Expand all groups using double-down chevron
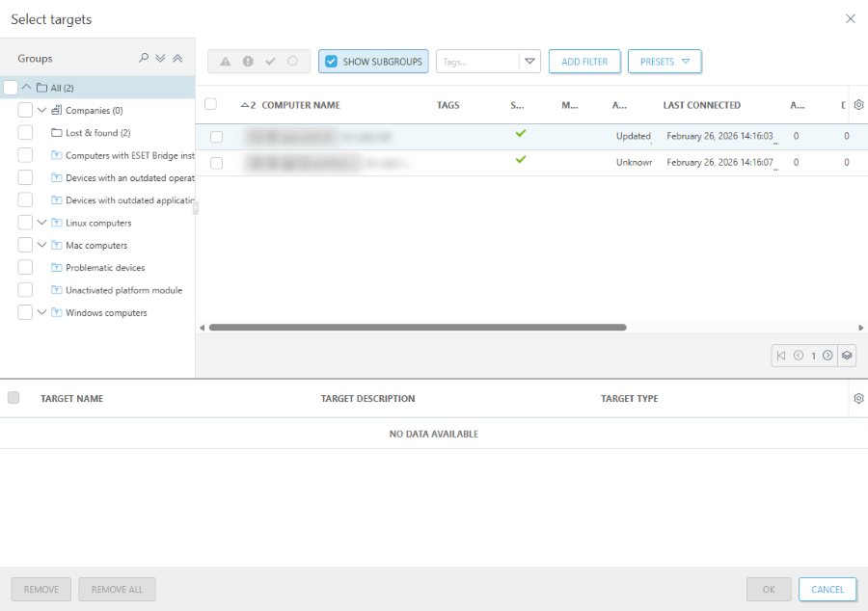This screenshot has height=611, width=868. coord(160,58)
